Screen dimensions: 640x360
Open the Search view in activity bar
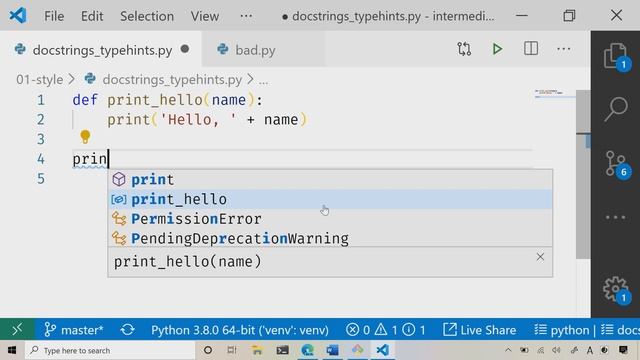point(616,109)
